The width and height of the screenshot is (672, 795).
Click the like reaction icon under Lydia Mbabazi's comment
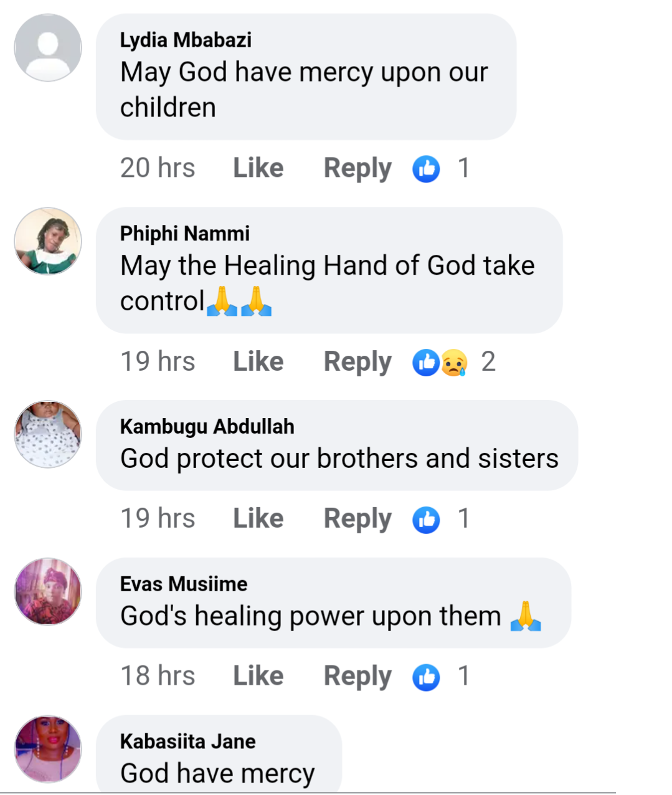(426, 169)
